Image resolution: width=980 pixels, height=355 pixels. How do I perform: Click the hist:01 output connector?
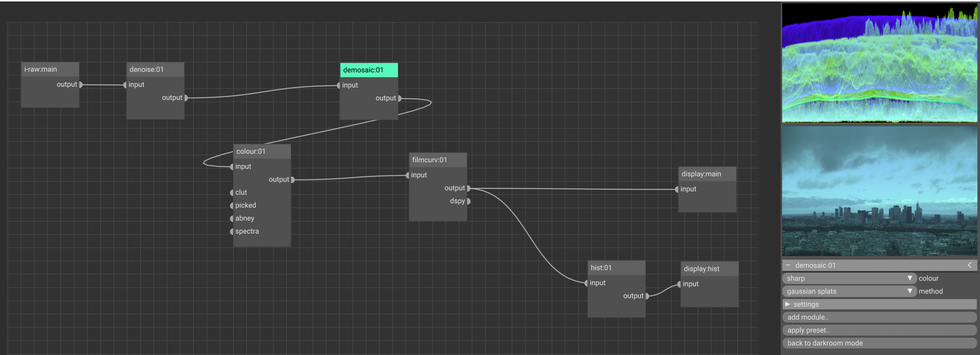(x=647, y=296)
